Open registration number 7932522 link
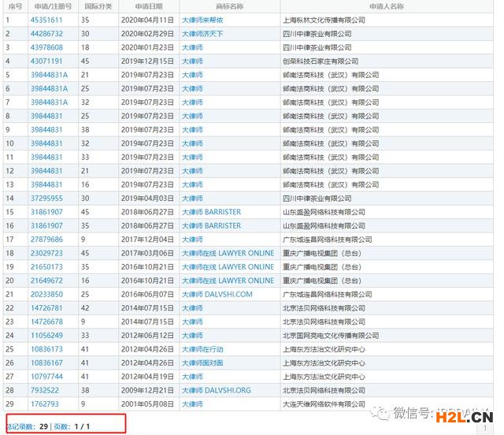The width and height of the screenshot is (504, 435). pos(45,390)
